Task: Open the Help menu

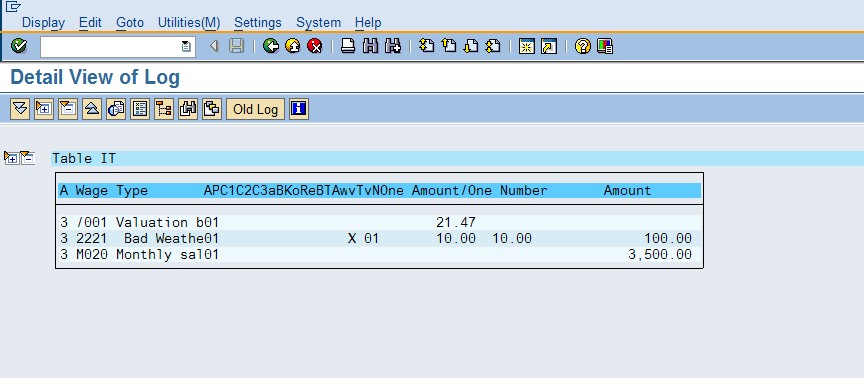Action: pyautogui.click(x=368, y=23)
